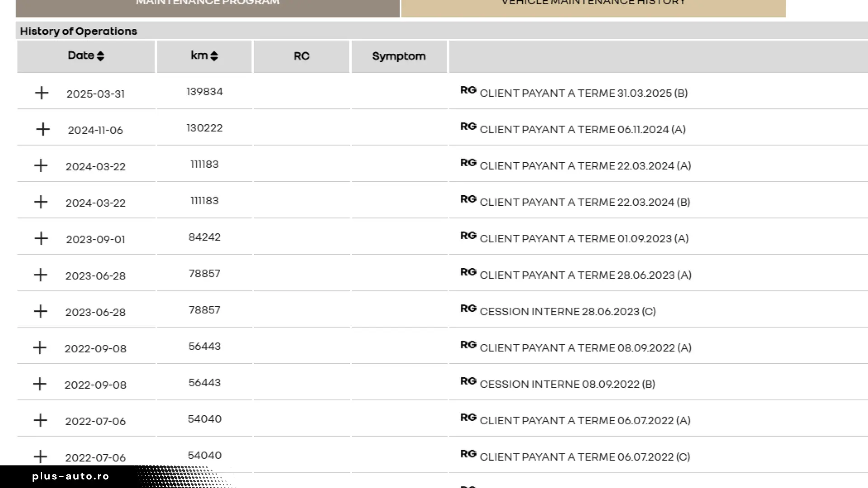Click CLIENT PAYANT A TERME 31.03.2025 (B) text
Image resolution: width=868 pixels, height=488 pixels.
(x=584, y=93)
